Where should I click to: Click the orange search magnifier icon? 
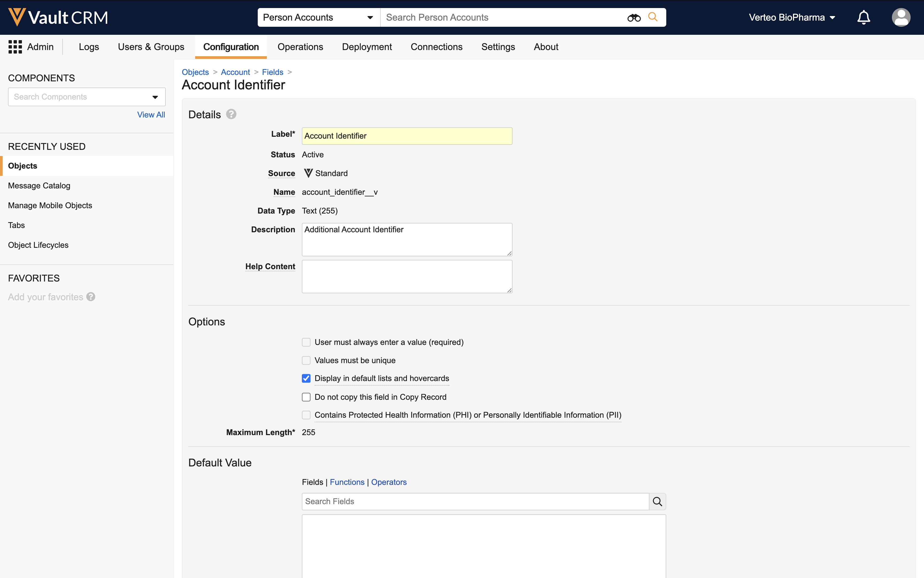coord(653,17)
